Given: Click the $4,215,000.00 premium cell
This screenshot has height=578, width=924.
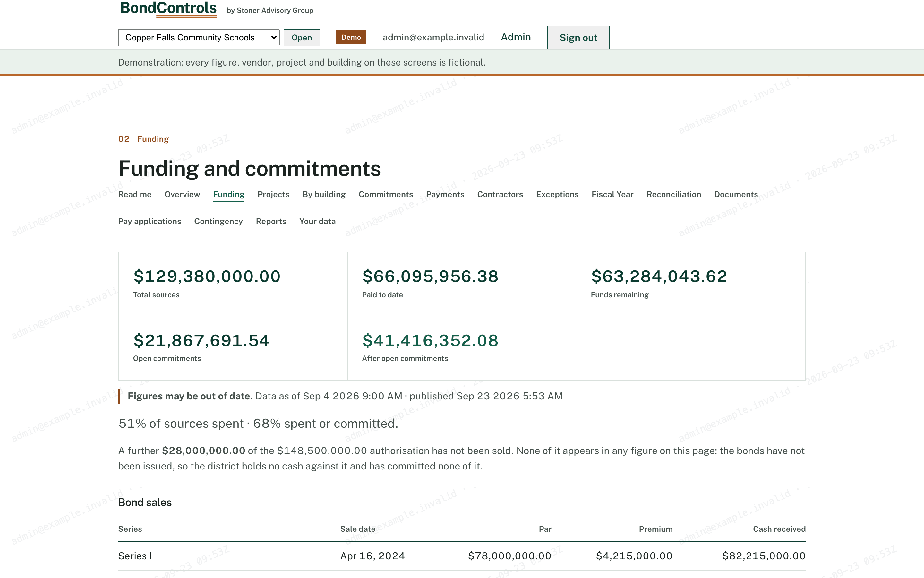Looking at the screenshot, I should point(634,556).
